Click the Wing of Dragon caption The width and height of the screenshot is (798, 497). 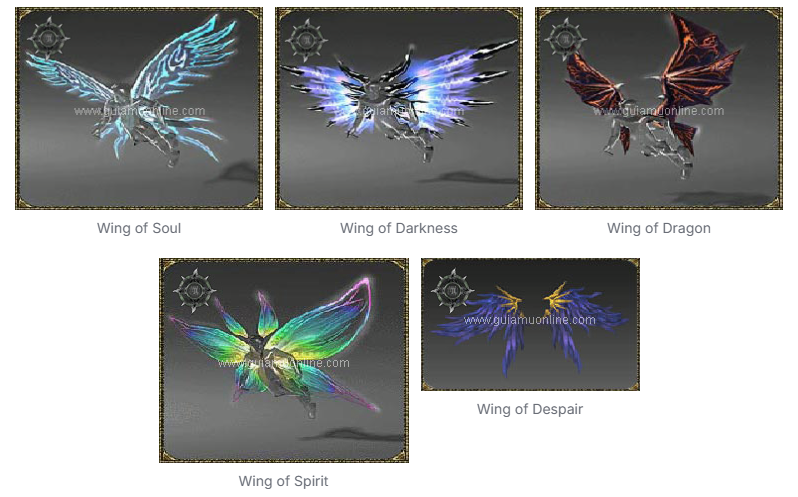click(659, 228)
